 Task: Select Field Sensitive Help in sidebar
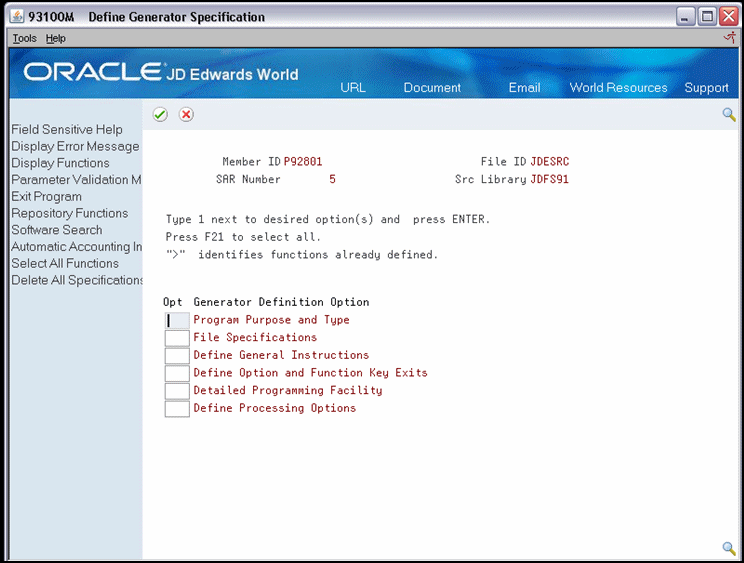pyautogui.click(x=67, y=129)
